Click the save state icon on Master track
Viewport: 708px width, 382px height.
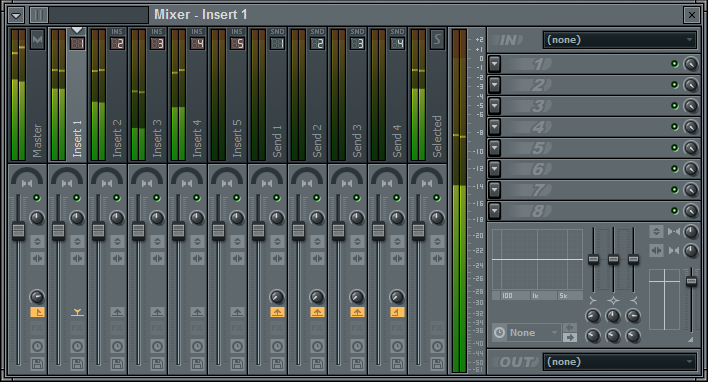click(37, 363)
